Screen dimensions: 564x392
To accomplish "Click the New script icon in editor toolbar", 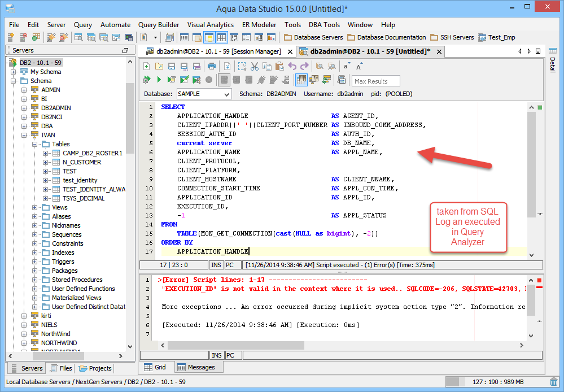I will [x=147, y=66].
